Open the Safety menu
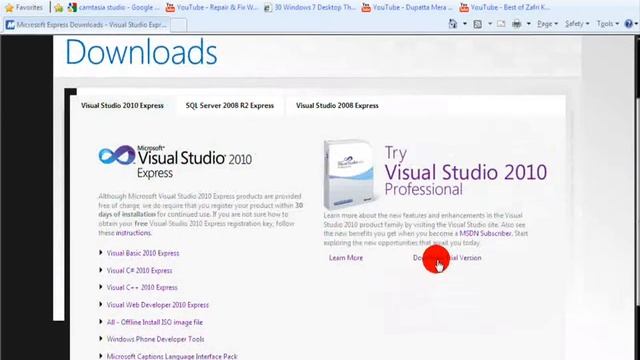 point(577,24)
